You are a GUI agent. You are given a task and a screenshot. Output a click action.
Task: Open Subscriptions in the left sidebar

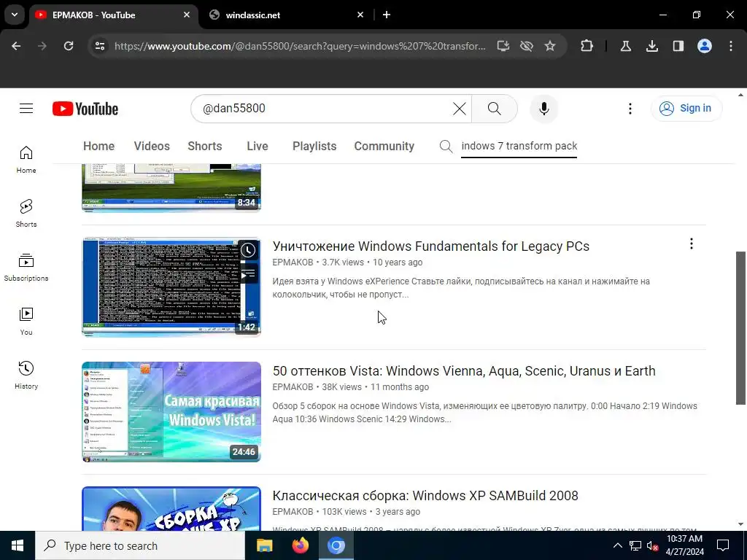click(x=26, y=268)
